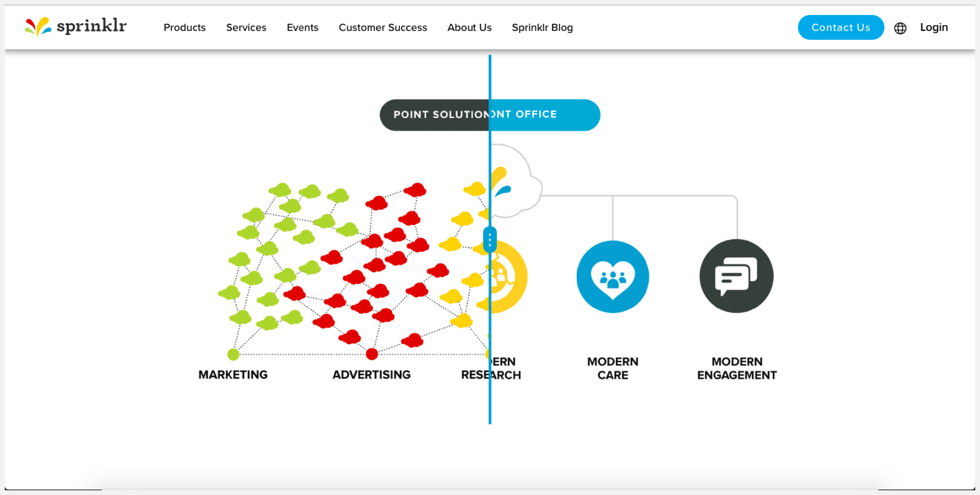Click the Sprinklr Blog menu item

coord(542,27)
